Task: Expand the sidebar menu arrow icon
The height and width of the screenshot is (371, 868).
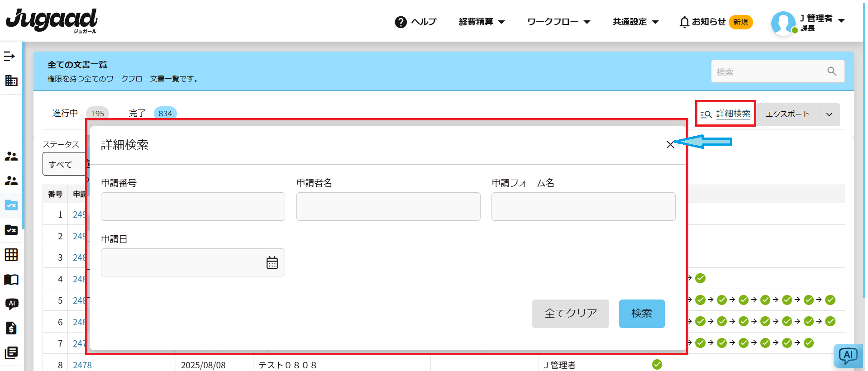Action: click(10, 57)
